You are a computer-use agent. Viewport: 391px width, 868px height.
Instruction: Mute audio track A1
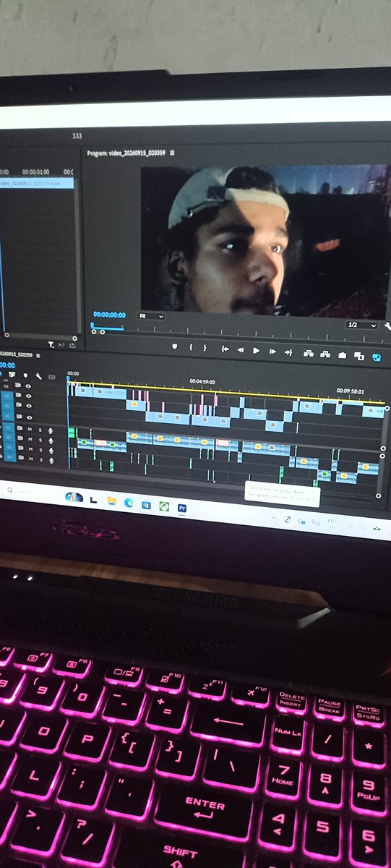coord(30,429)
